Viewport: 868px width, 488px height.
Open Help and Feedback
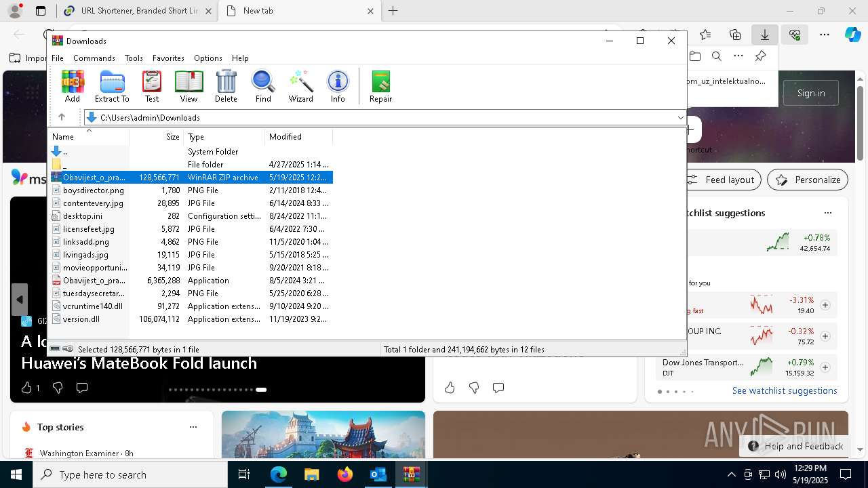795,446
